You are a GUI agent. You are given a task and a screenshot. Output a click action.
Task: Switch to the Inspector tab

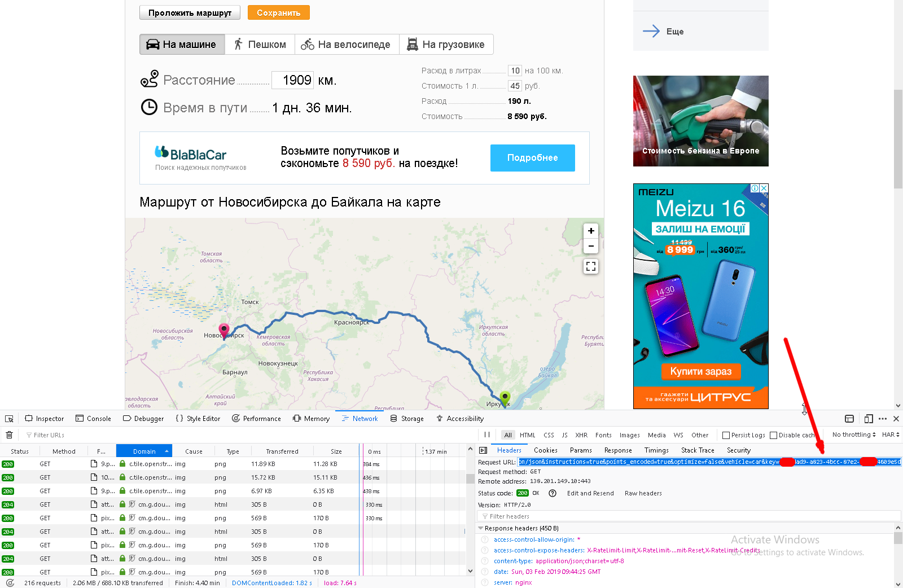tap(45, 419)
